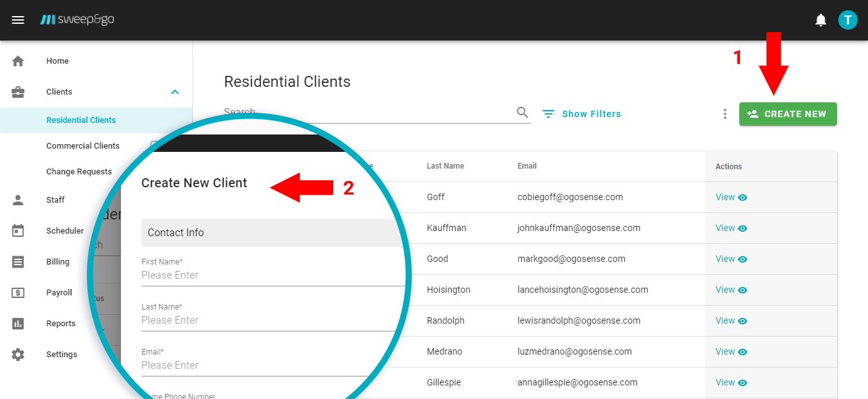The height and width of the screenshot is (399, 868).
Task: Click the eye icon on Goff's View action
Action: 744,197
